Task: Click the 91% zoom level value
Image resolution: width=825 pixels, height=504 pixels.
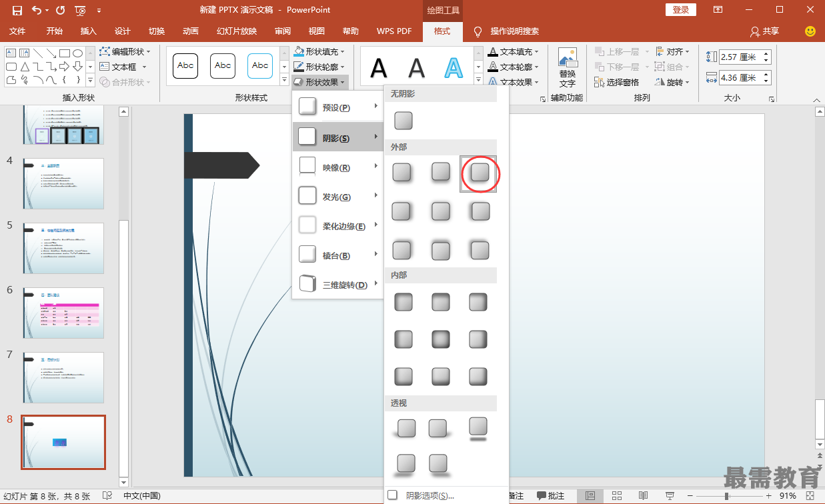Action: (x=788, y=496)
